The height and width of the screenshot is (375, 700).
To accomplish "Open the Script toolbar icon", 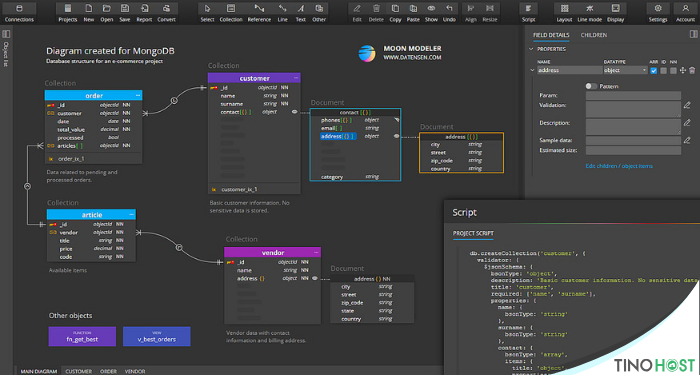I will click(529, 8).
